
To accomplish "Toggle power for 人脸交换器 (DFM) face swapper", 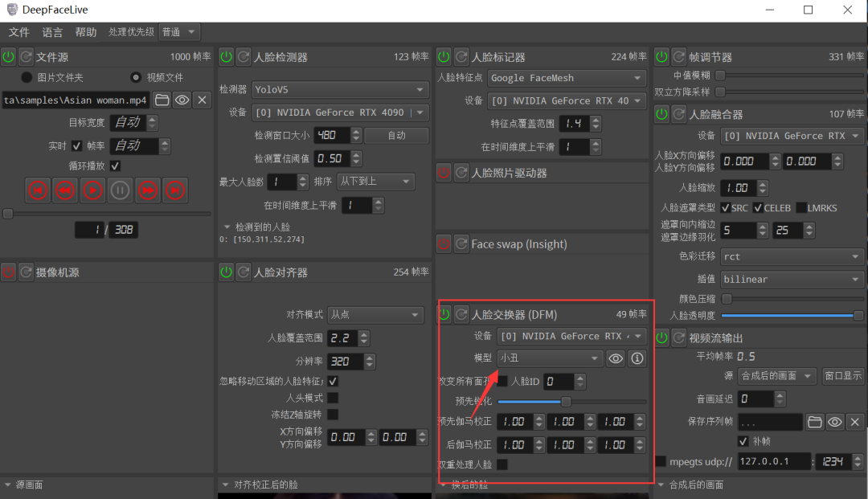I will (x=444, y=314).
